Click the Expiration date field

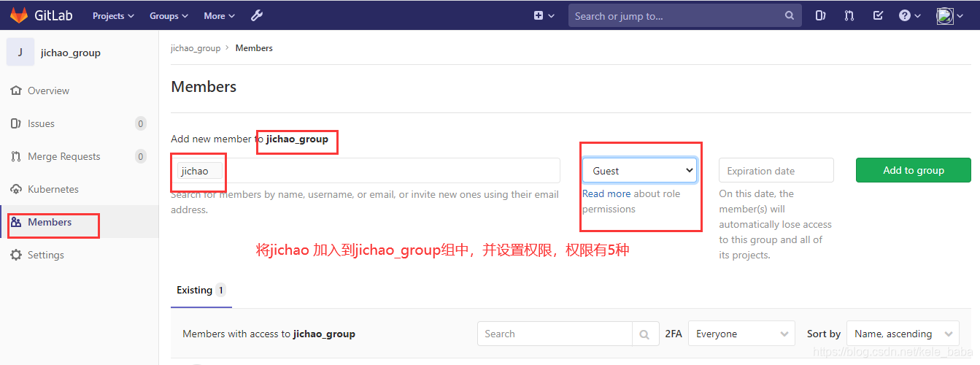point(776,171)
